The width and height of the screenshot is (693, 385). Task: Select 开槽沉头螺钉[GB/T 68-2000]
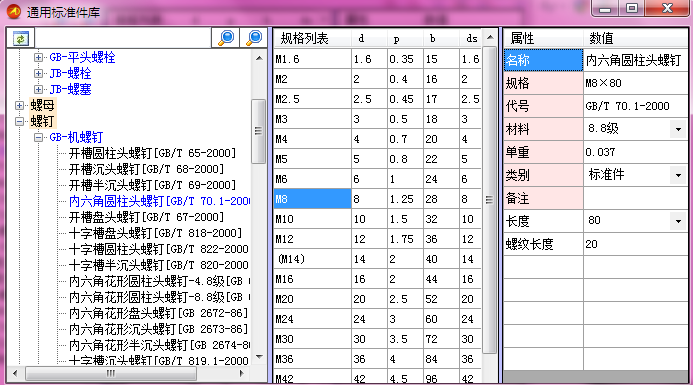146,169
